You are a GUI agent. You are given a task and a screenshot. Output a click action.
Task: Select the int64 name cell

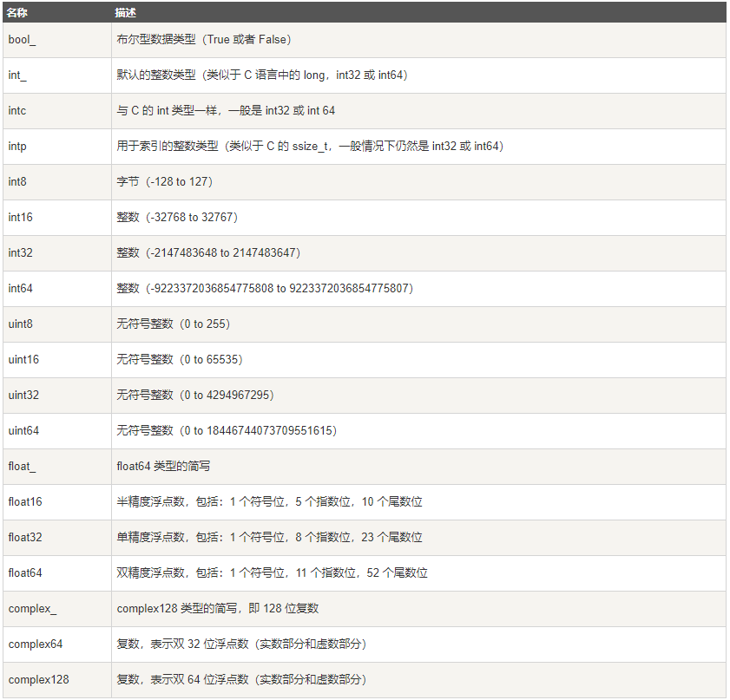coord(56,289)
